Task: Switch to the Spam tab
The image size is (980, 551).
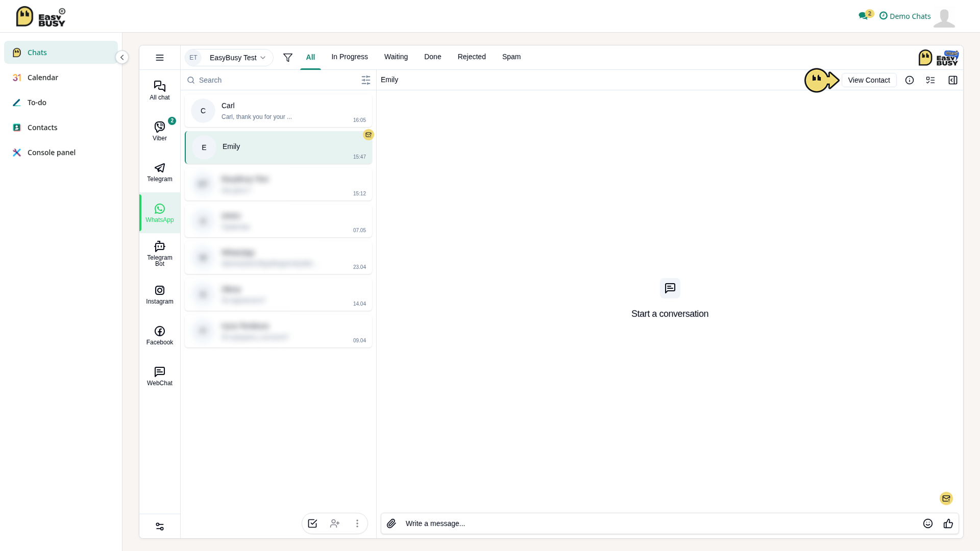Action: [511, 57]
